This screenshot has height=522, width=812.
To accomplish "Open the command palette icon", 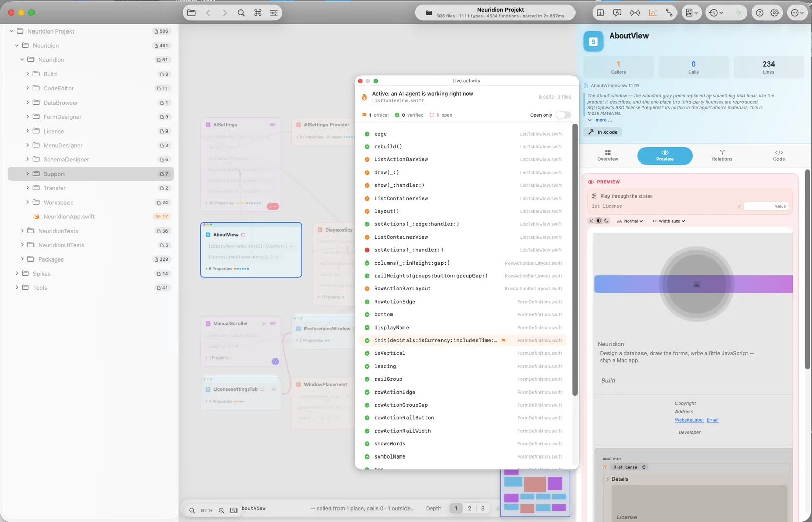I will (x=258, y=13).
